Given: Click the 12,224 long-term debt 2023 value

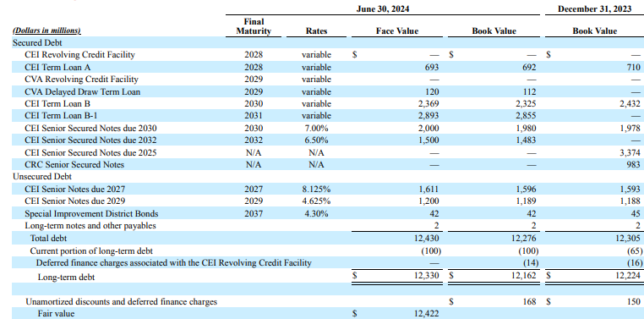Looking at the screenshot, I should pyautogui.click(x=628, y=276).
